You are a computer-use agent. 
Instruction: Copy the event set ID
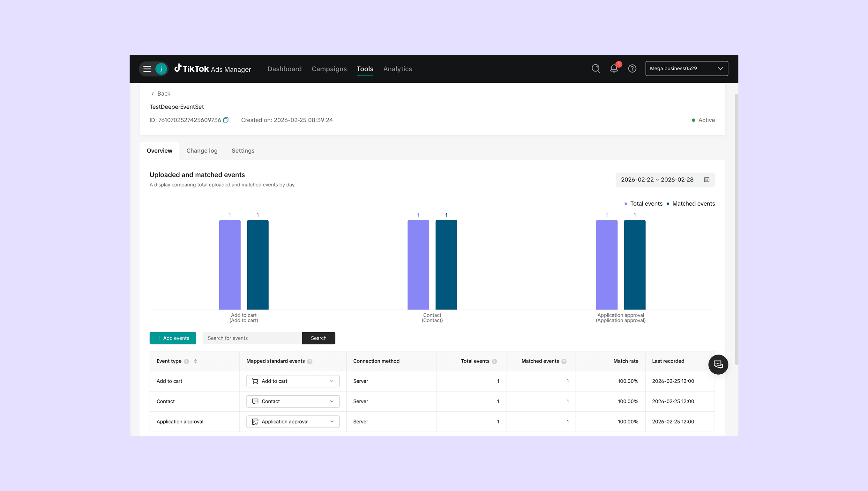(x=226, y=120)
